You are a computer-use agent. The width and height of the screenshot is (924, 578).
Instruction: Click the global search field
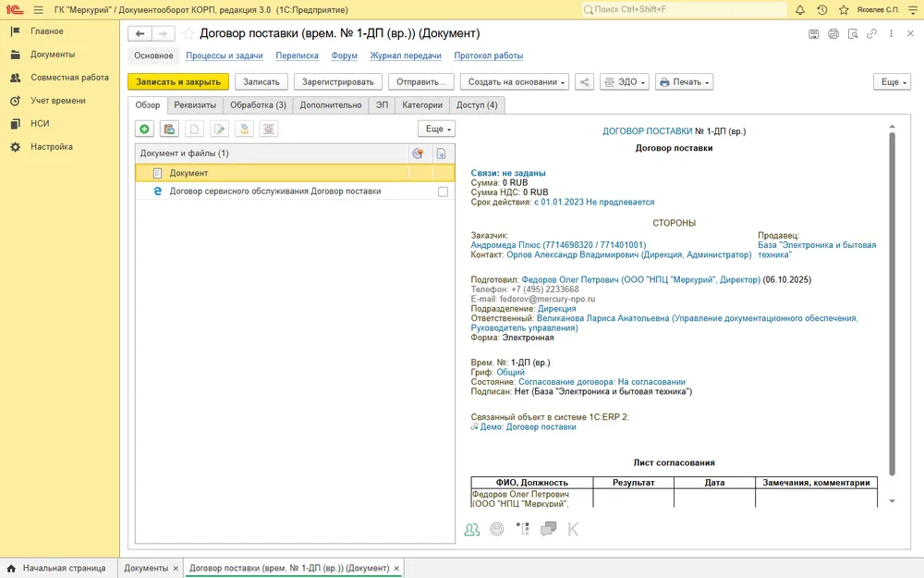coord(684,9)
